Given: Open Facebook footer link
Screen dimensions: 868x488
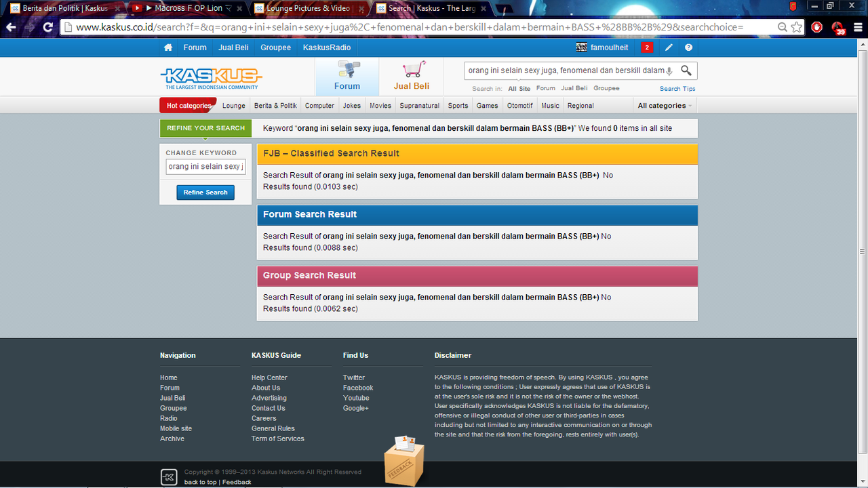Looking at the screenshot, I should click(x=358, y=388).
